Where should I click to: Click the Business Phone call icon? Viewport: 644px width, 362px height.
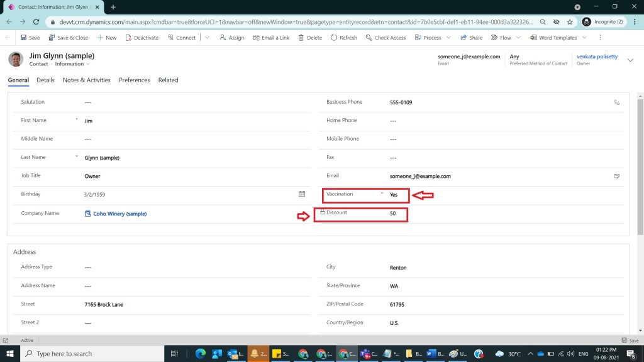[x=617, y=102]
